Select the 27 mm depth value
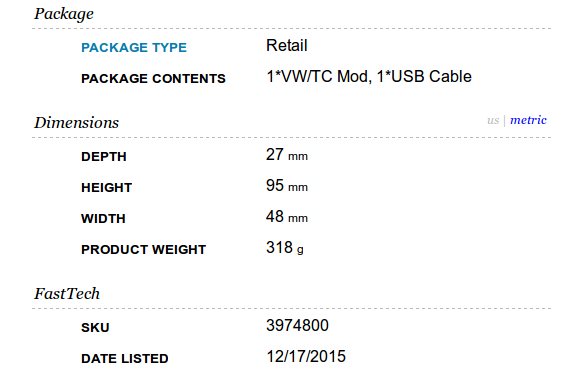This screenshot has height=379, width=570. coord(287,155)
